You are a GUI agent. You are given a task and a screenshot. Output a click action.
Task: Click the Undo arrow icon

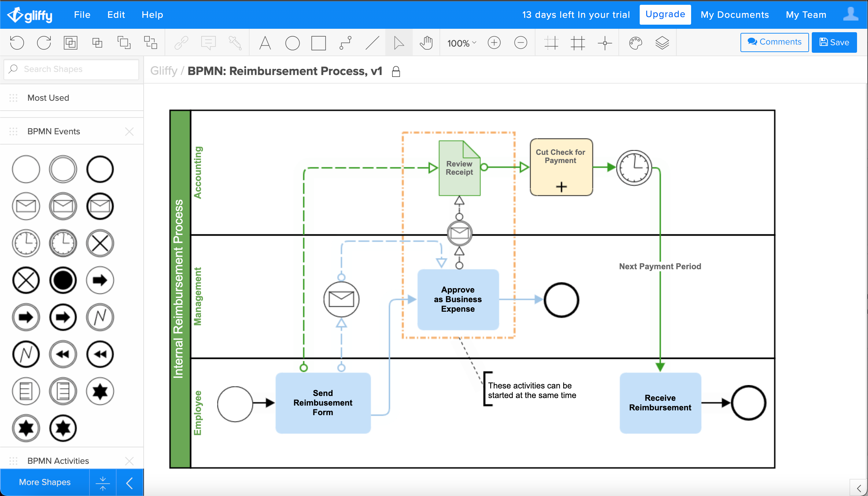[x=17, y=43]
